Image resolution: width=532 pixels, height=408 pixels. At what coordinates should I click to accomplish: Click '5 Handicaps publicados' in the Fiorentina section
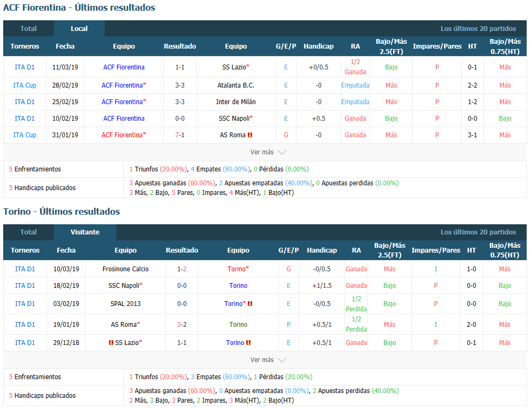pos(42,188)
